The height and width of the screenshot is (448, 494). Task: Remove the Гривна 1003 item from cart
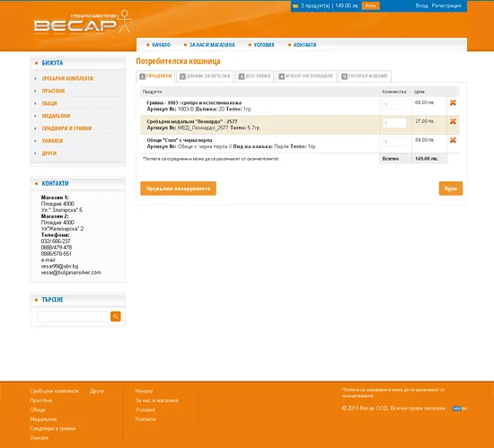pyautogui.click(x=453, y=102)
